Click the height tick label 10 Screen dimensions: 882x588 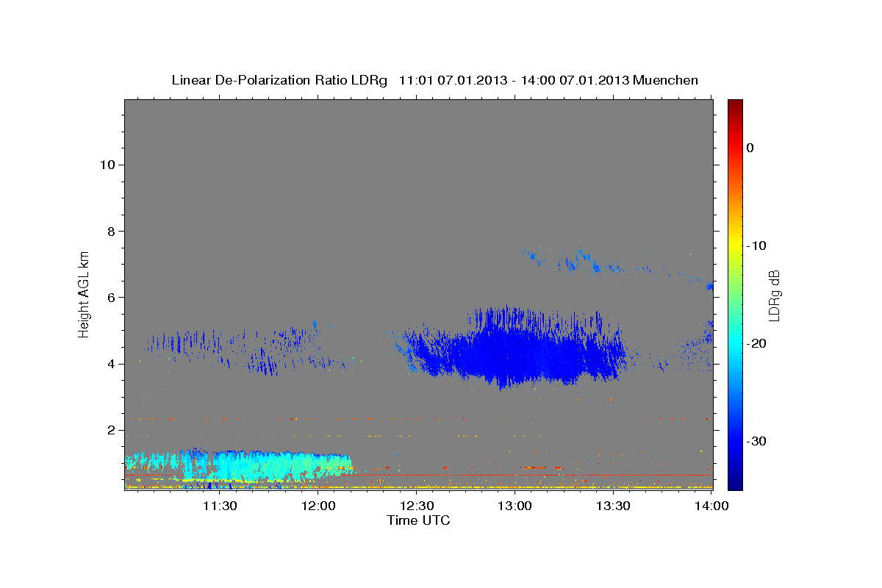(x=110, y=165)
